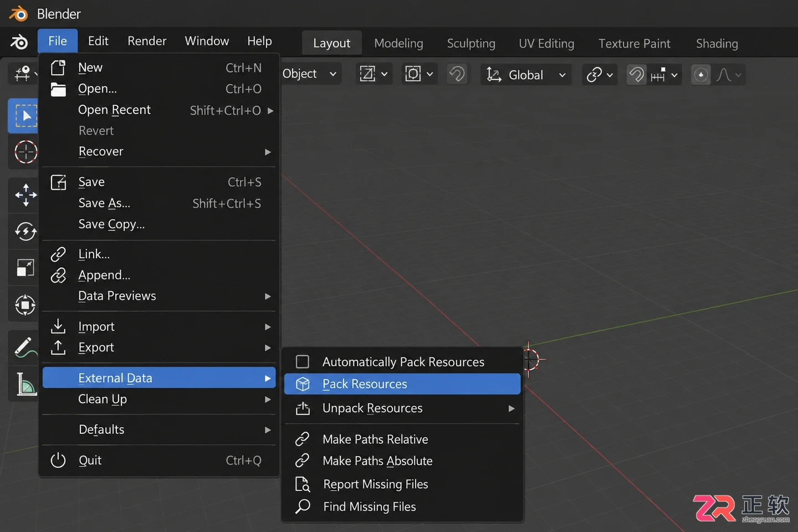This screenshot has height=532, width=798.
Task: Open the Global orientation dropdown
Action: [x=526, y=75]
